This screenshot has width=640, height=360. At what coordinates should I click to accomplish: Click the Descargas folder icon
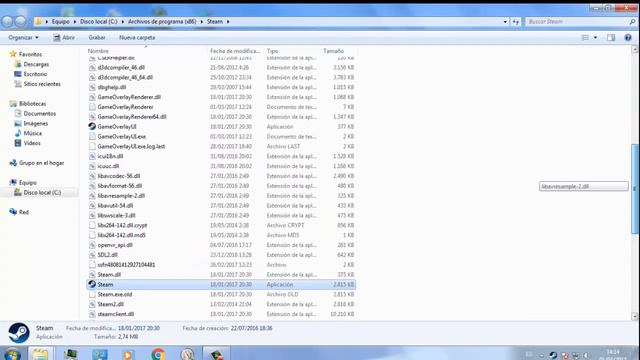[x=18, y=64]
